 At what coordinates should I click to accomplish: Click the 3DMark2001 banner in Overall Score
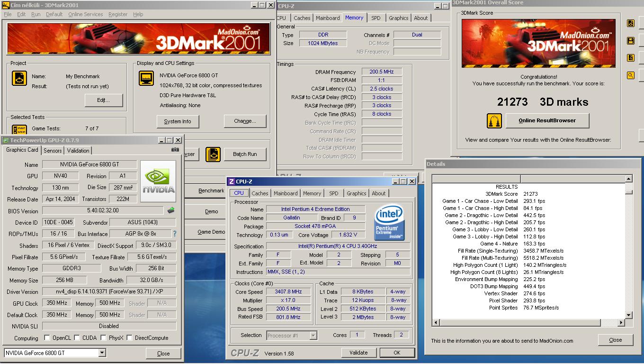pyautogui.click(x=539, y=43)
